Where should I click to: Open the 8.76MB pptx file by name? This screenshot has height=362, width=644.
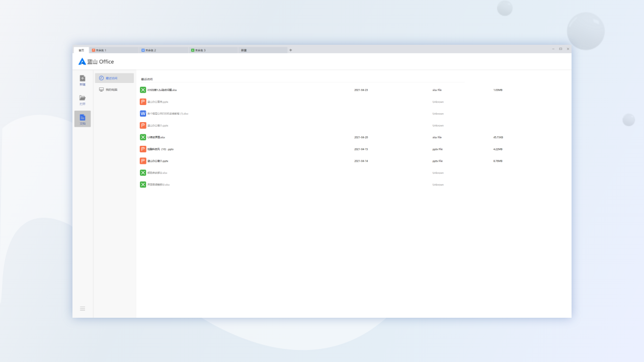click(x=157, y=161)
